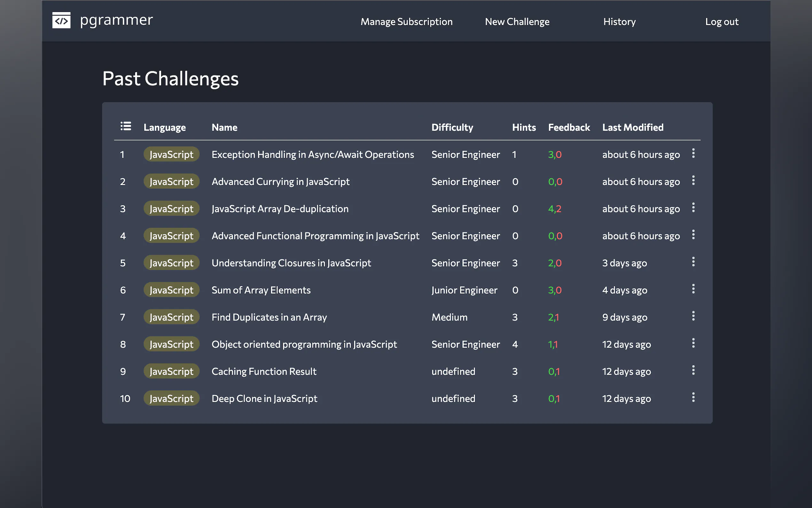Viewport: 812px width, 508px height.
Task: Open three-dot menu for Exception Handling row
Action: tap(693, 154)
